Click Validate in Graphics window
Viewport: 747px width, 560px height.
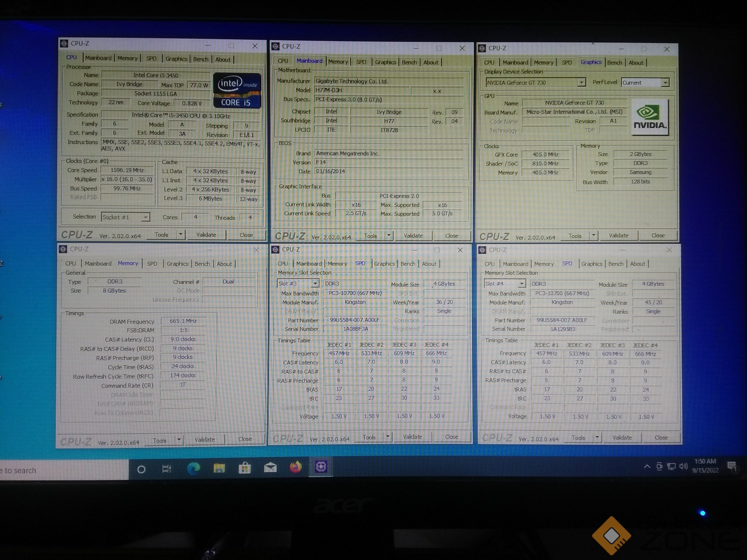[x=619, y=236]
